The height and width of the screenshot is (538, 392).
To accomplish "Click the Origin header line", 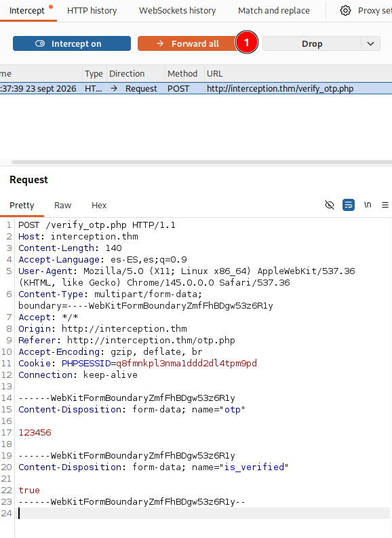I will click(102, 328).
